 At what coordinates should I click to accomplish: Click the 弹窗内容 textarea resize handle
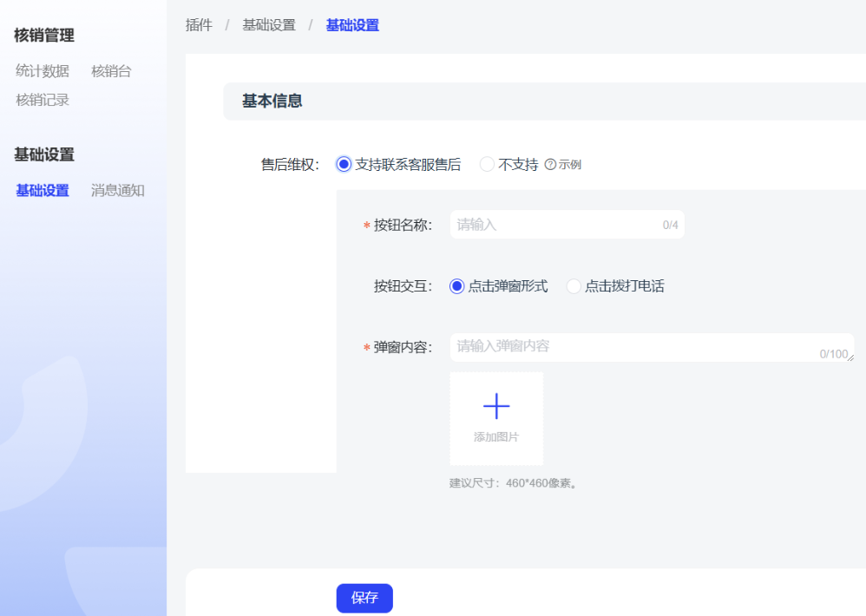click(850, 357)
